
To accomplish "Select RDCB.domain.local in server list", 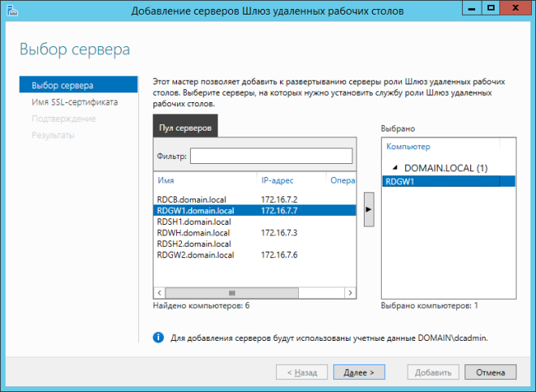I will pos(192,199).
